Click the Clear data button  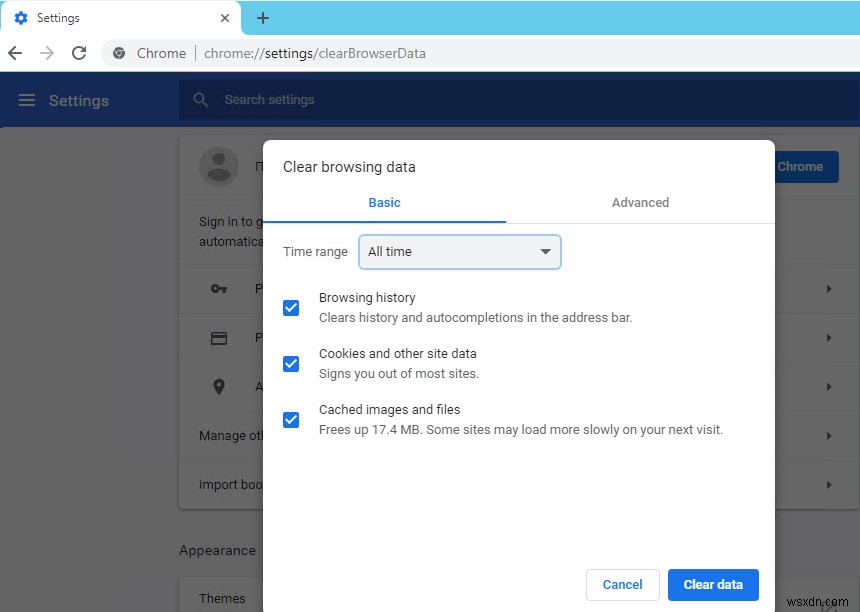[x=713, y=585]
